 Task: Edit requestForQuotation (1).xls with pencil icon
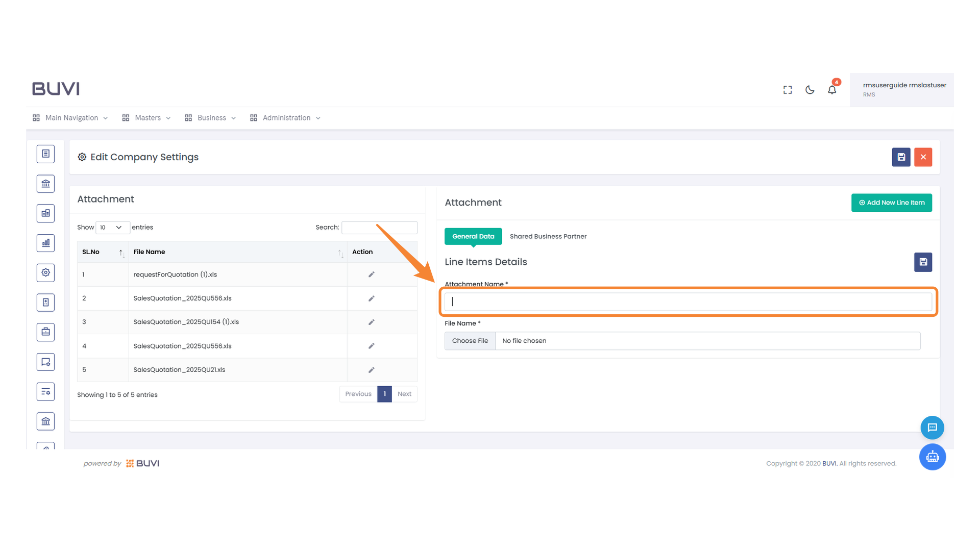tap(371, 274)
